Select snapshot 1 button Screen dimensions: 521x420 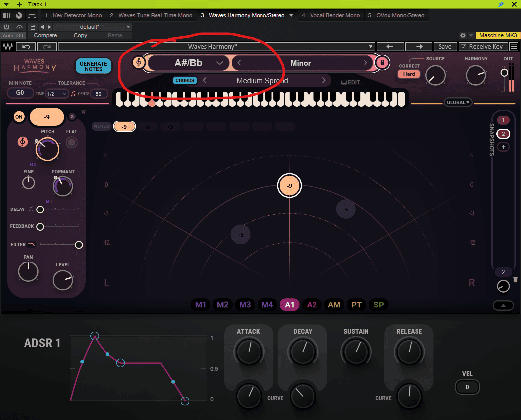(x=503, y=120)
